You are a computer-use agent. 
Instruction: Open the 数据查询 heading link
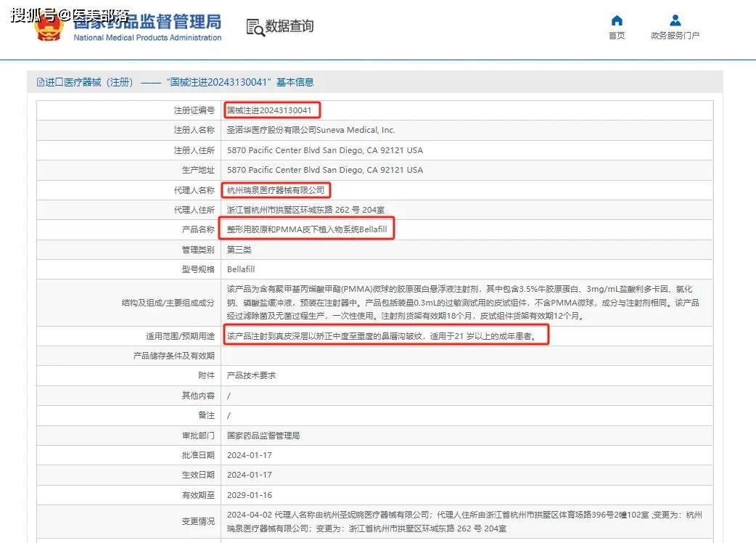click(x=289, y=26)
